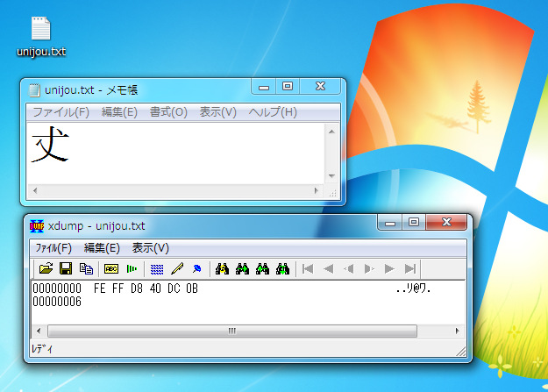Click hex byte D8 in xdump
This screenshot has width=548, height=392.
coord(137,289)
